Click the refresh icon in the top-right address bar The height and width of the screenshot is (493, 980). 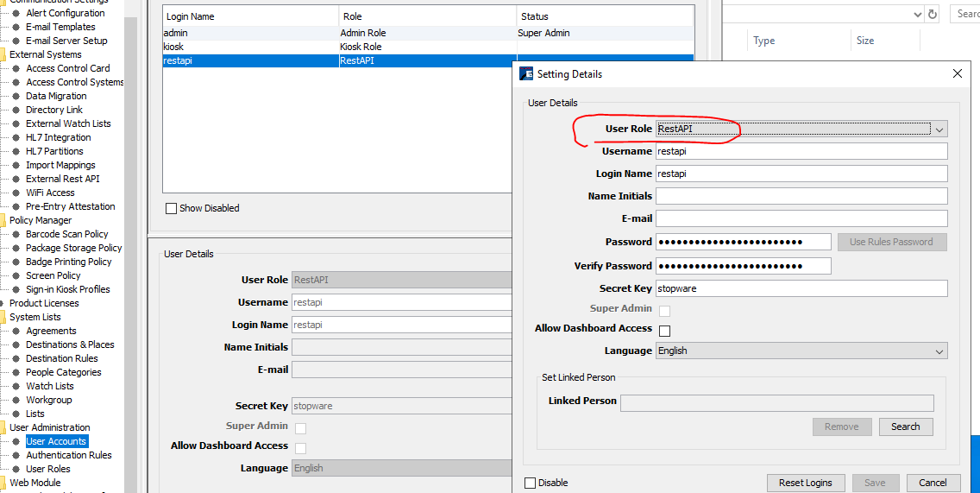pyautogui.click(x=932, y=14)
